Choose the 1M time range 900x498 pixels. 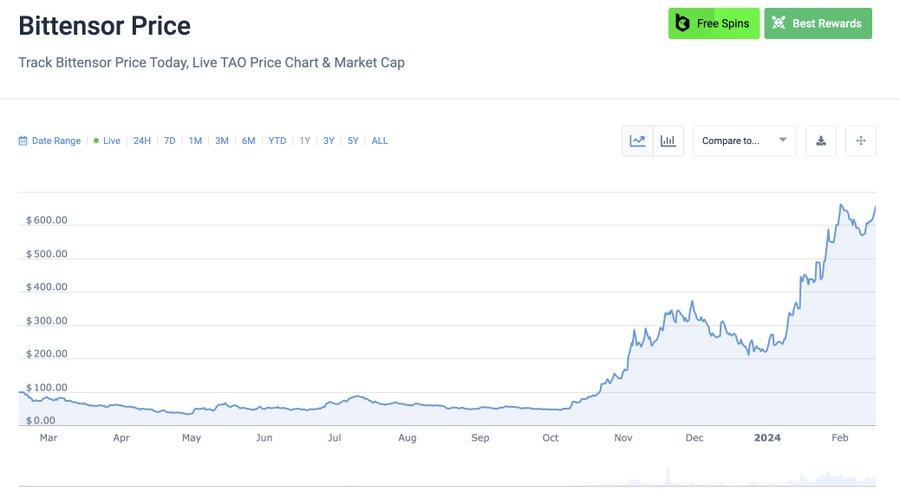[x=195, y=141]
